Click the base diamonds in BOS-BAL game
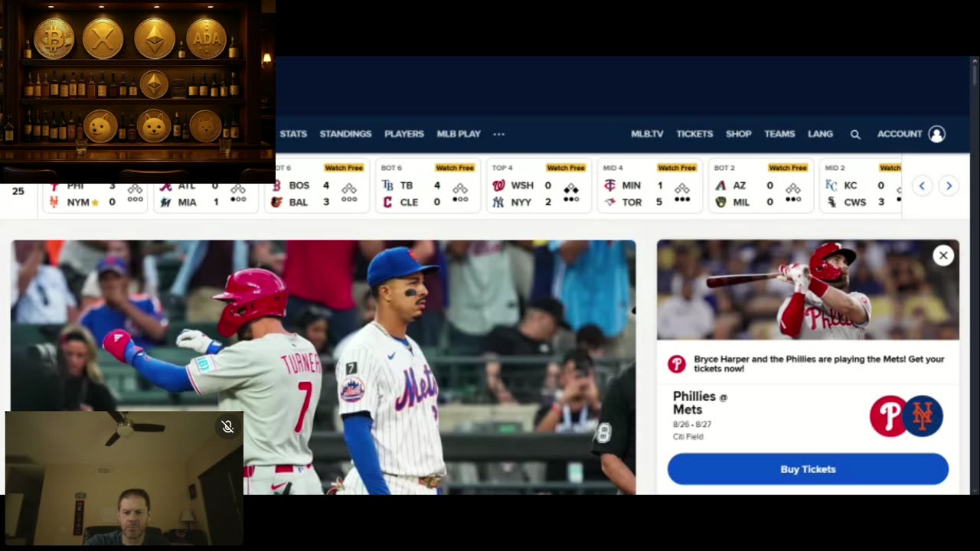This screenshot has width=980, height=551. (349, 188)
